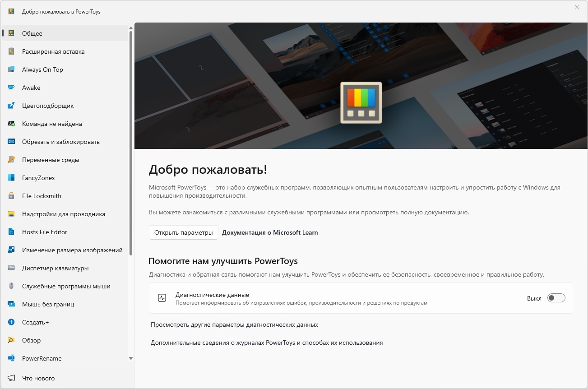Open the Цветоподборщик page
588x389 pixels.
coord(65,106)
